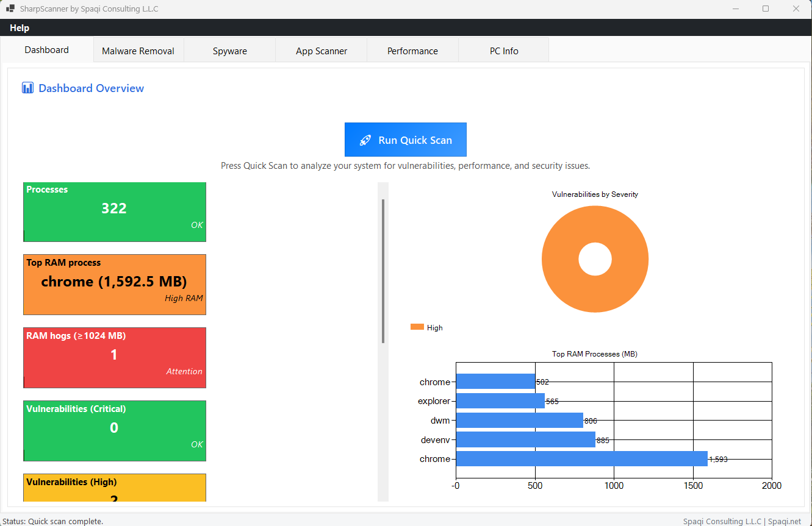Open the PC Info tab
This screenshot has width=812, height=526.
(x=503, y=51)
